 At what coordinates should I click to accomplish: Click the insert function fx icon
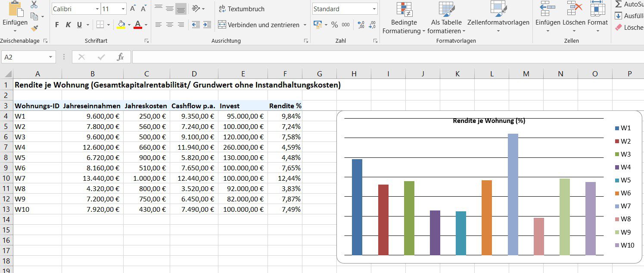[x=121, y=57]
